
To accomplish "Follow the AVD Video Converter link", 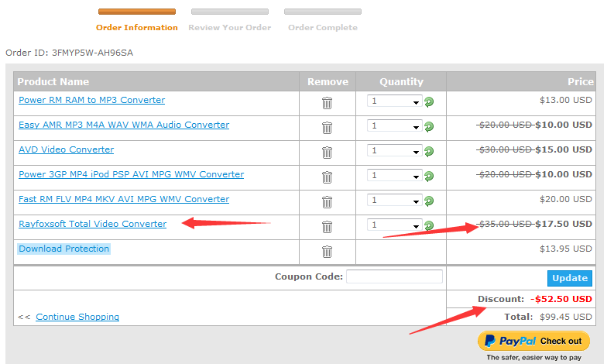I will pos(66,149).
